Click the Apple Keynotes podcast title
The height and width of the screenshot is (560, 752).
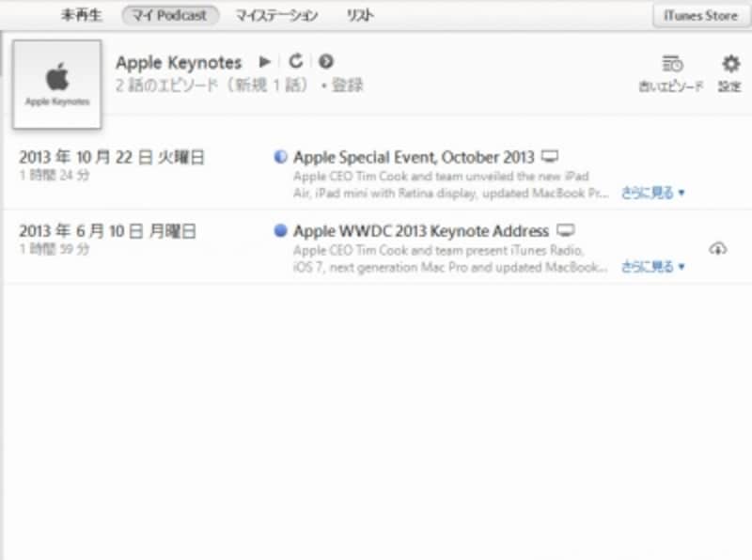click(179, 63)
